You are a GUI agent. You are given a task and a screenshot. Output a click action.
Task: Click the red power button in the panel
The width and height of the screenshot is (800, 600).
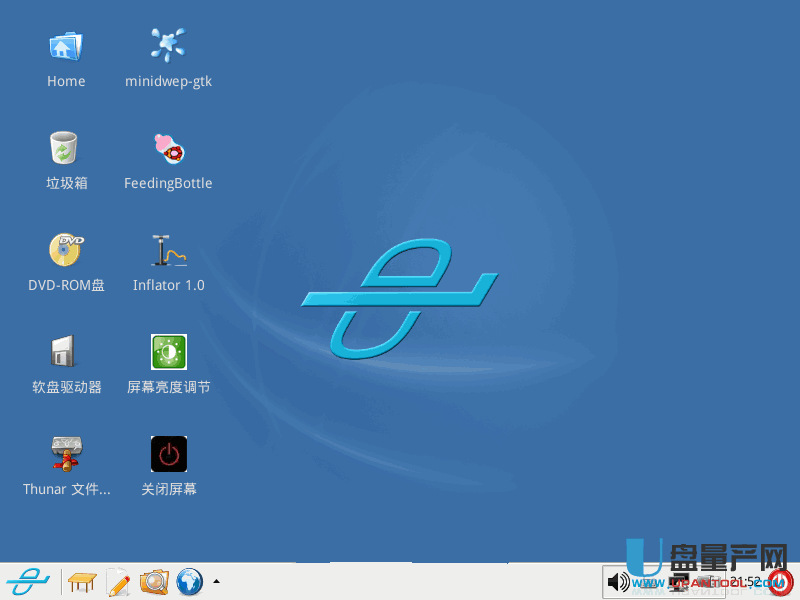(x=781, y=581)
